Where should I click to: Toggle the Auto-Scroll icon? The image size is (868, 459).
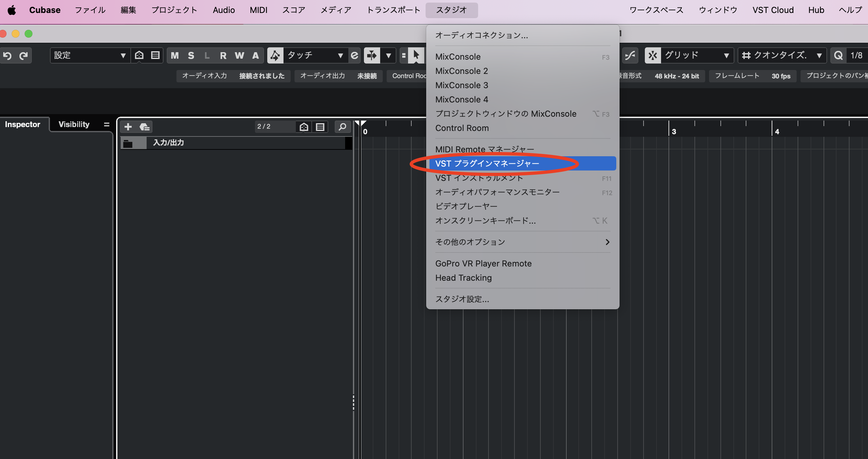coord(372,55)
